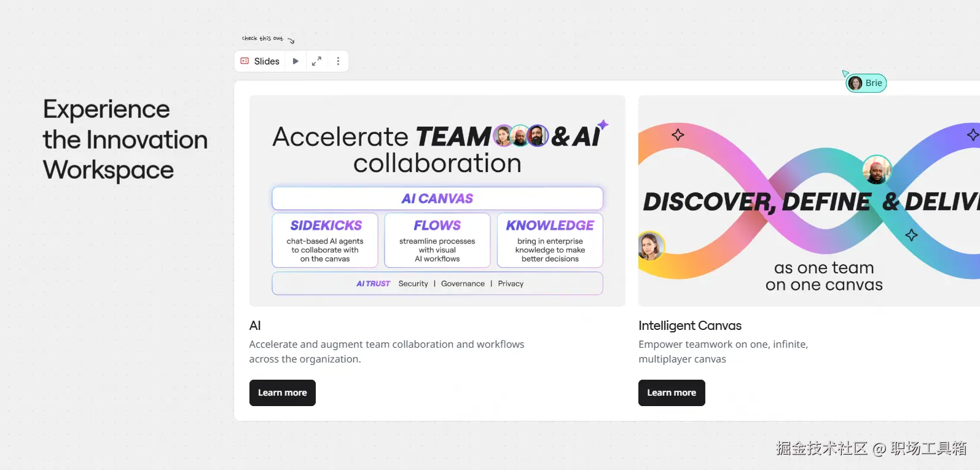The height and width of the screenshot is (470, 980).
Task: Open the KNOWLEDGE card
Action: click(550, 240)
